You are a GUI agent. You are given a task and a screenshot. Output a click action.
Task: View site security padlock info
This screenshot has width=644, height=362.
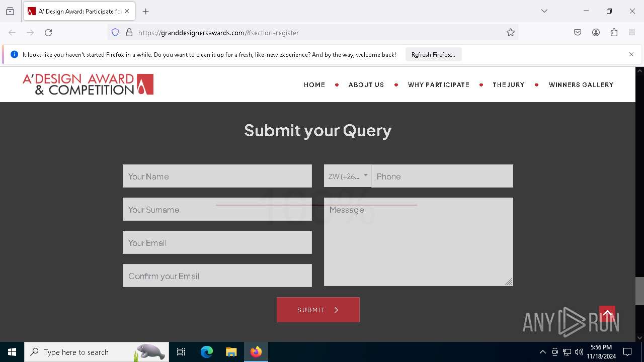(x=129, y=33)
